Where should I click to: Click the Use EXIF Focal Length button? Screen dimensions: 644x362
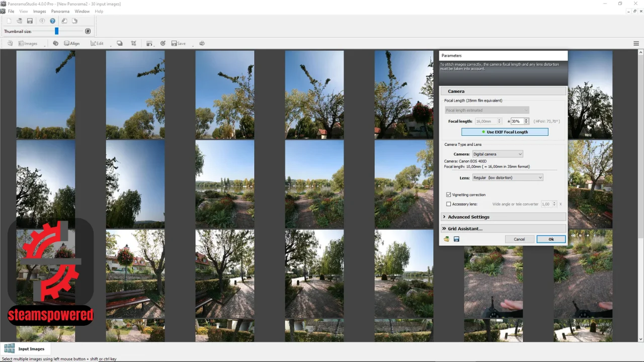(x=505, y=132)
